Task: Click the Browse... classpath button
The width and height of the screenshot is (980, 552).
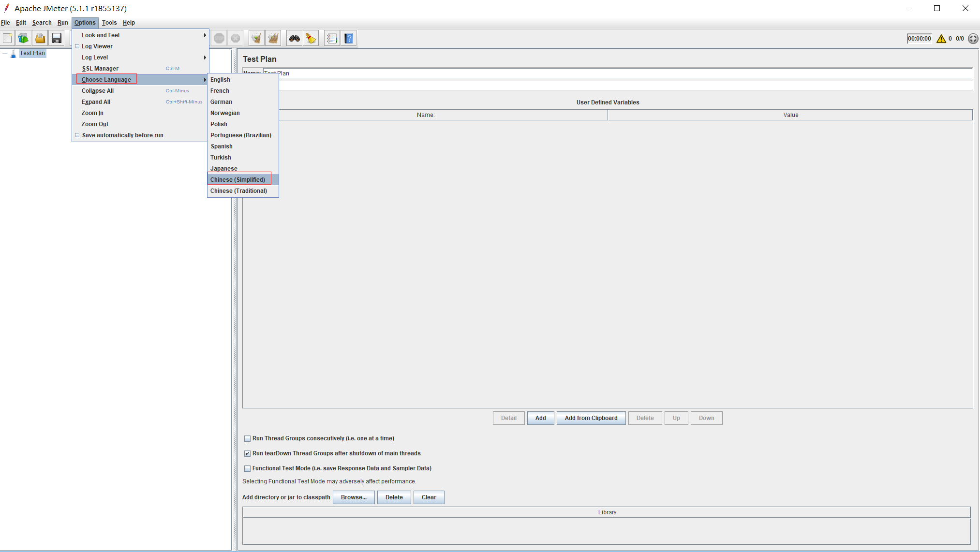Action: point(354,497)
